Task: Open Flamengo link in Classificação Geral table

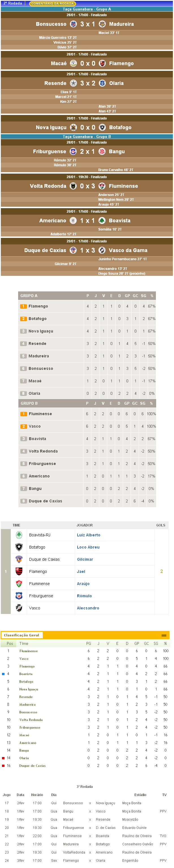Action: (x=27, y=666)
